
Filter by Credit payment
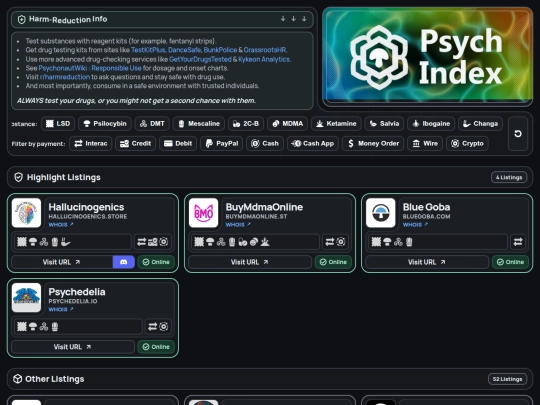135,144
